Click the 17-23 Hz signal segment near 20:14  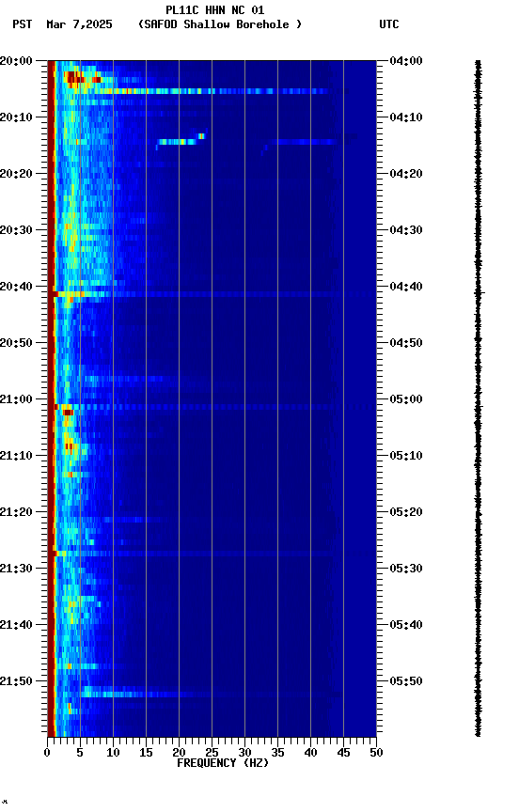tap(177, 141)
